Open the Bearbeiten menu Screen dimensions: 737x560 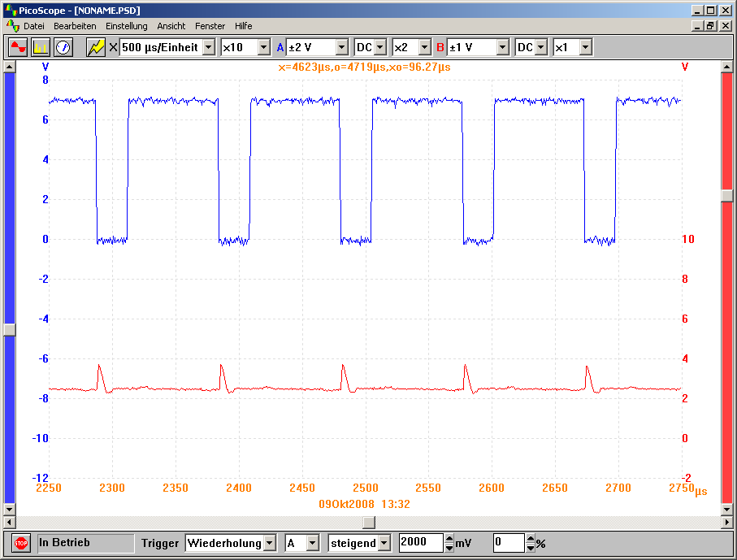click(75, 26)
